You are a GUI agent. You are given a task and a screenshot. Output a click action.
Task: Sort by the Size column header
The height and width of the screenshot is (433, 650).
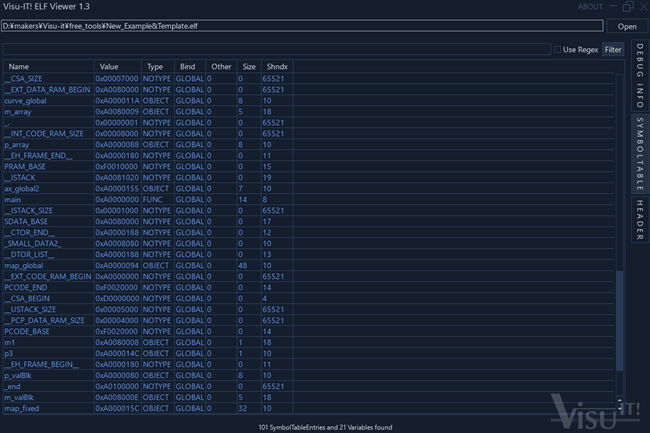pos(249,67)
